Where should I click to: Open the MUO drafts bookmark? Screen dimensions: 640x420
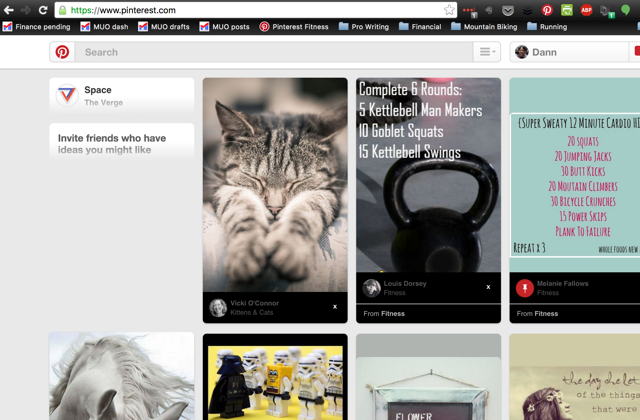coord(164,27)
